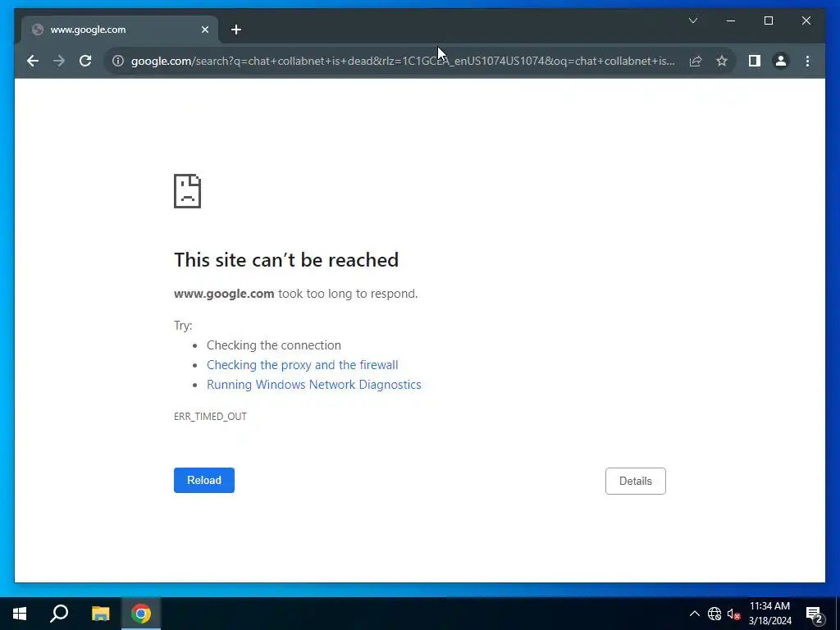Share this page icon in address bar
The height and width of the screenshot is (630, 840).
[696, 61]
